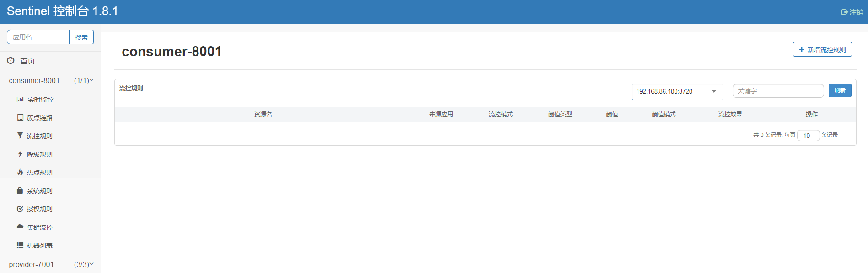Open 机器列表 menu entry
The width and height of the screenshot is (868, 273).
[40, 246]
